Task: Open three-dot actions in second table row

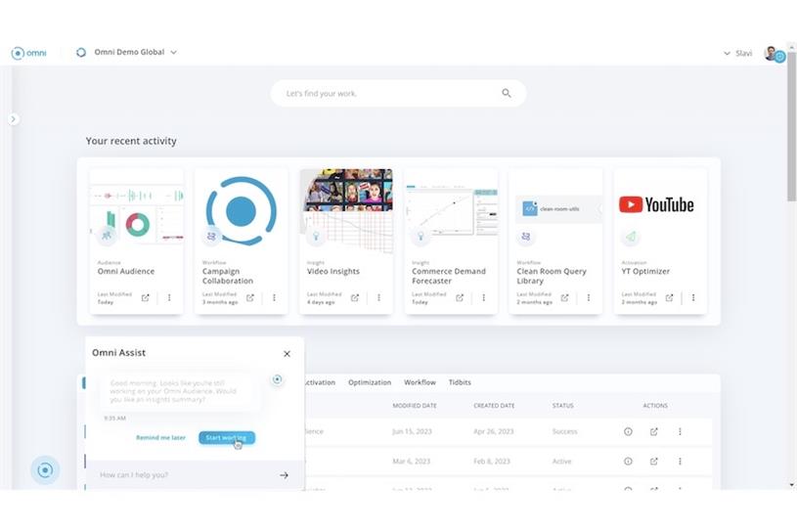Action: (680, 461)
